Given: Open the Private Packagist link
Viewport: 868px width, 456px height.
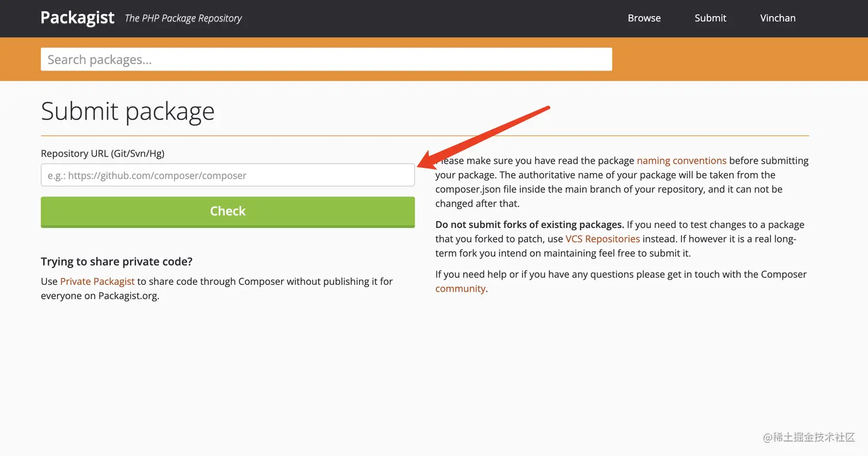Looking at the screenshot, I should 97,281.
